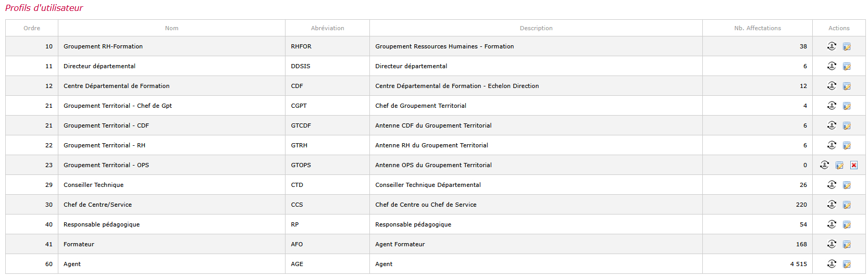This screenshot has width=868, height=277.
Task: Open user assignments for Directeur départemental
Action: [x=832, y=66]
